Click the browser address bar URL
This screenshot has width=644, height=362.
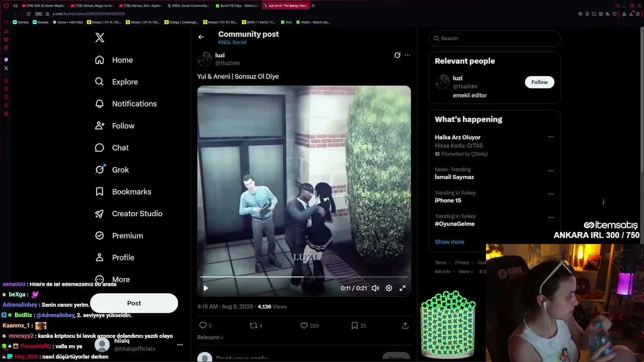[89, 14]
